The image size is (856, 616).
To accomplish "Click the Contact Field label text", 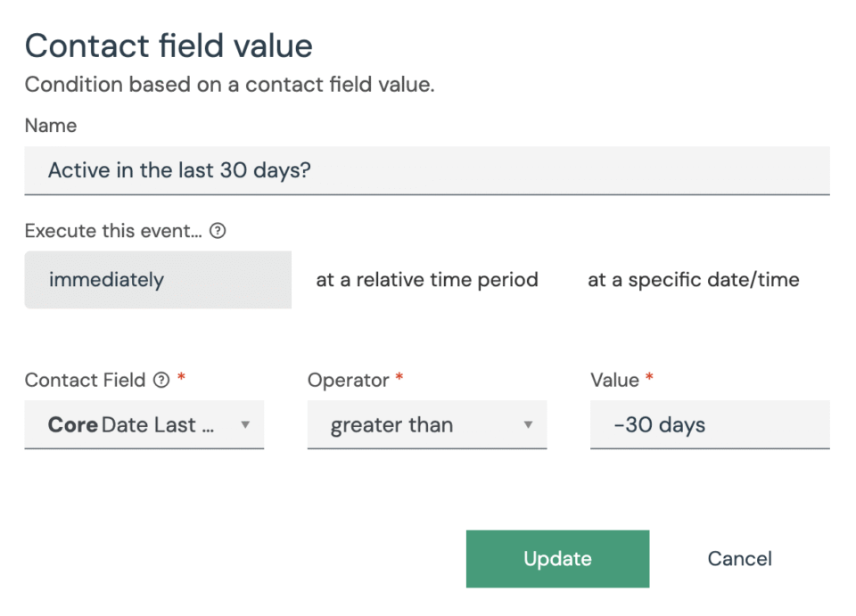I will tap(85, 381).
